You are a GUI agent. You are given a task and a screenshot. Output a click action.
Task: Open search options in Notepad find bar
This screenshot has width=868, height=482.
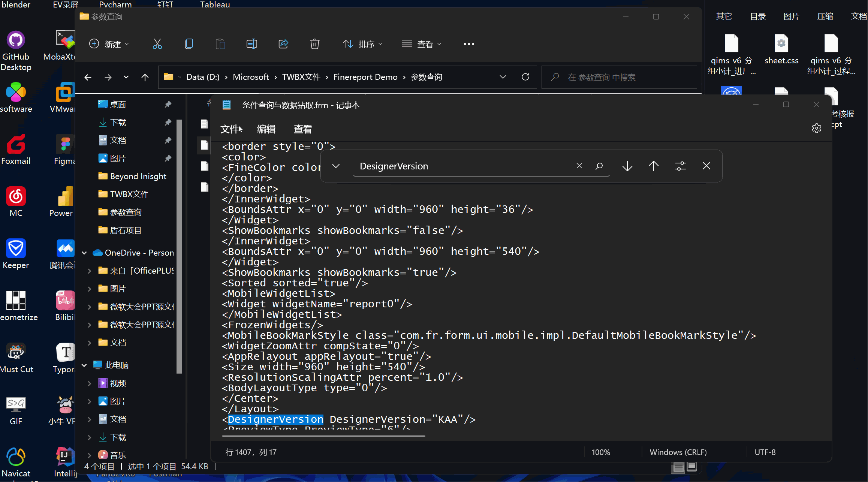click(x=680, y=166)
